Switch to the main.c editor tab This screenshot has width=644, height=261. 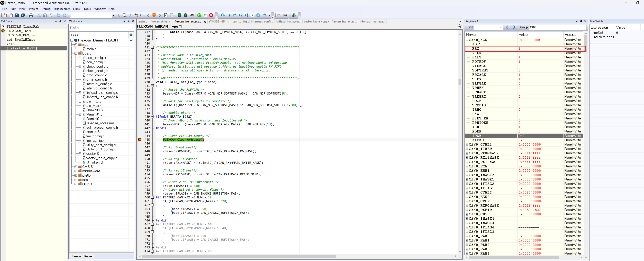[x=143, y=22]
